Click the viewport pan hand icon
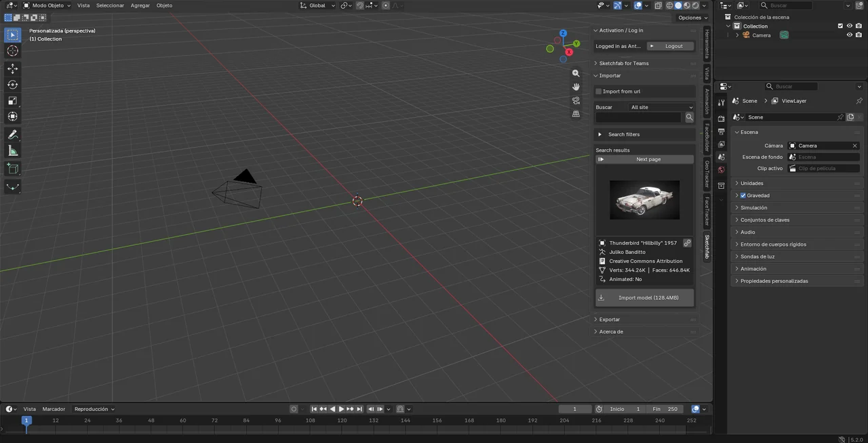The image size is (868, 443). [576, 87]
